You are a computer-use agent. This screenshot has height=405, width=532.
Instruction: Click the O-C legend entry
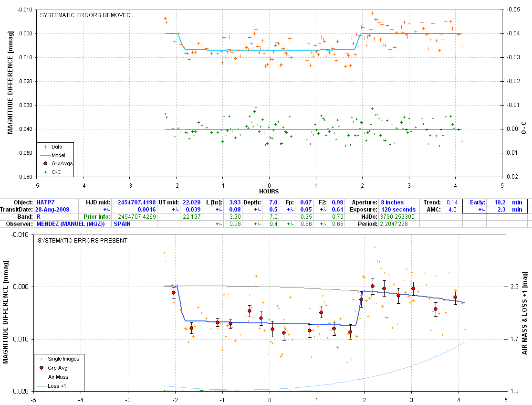pyautogui.click(x=52, y=172)
